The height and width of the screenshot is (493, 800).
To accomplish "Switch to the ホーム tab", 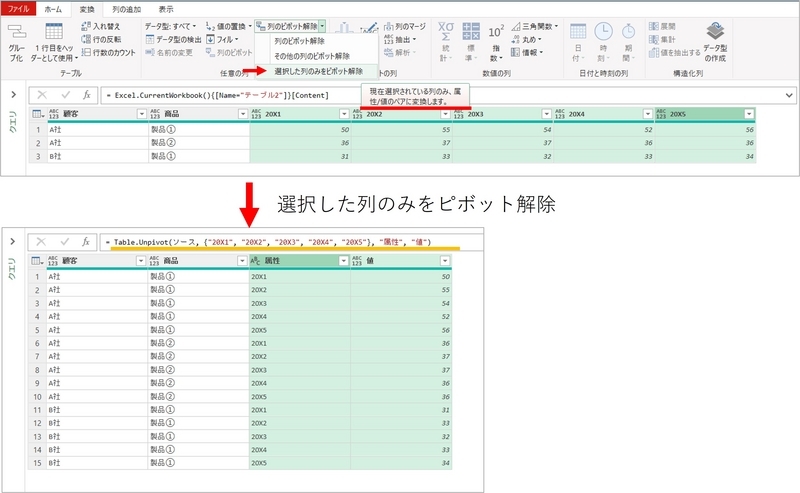I will [53, 9].
